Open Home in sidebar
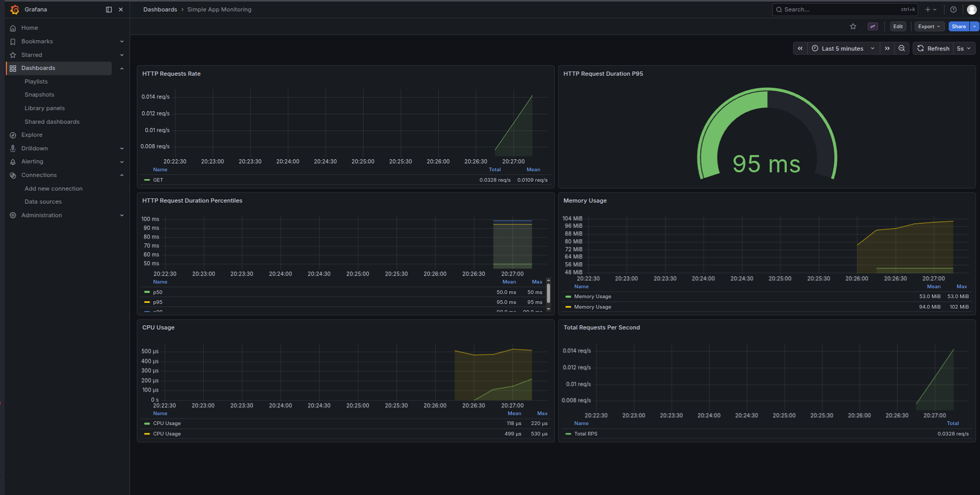This screenshot has height=495, width=980. [30, 28]
